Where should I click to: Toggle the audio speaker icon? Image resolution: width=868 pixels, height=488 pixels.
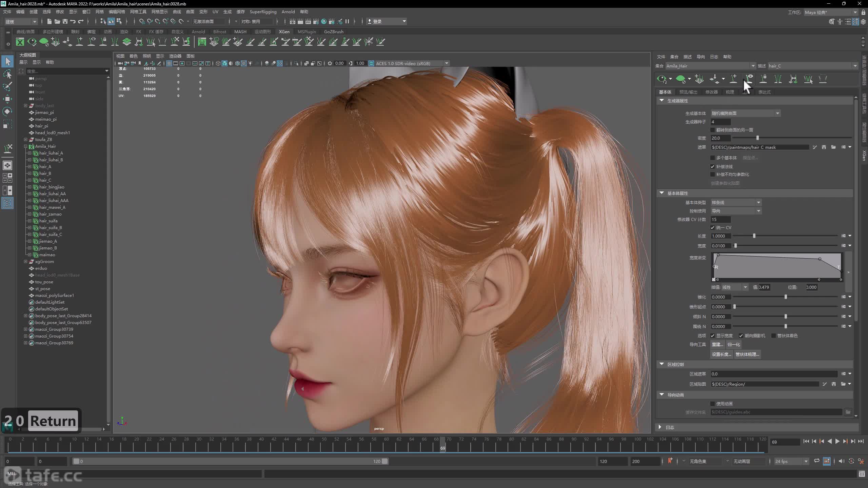tap(842, 461)
